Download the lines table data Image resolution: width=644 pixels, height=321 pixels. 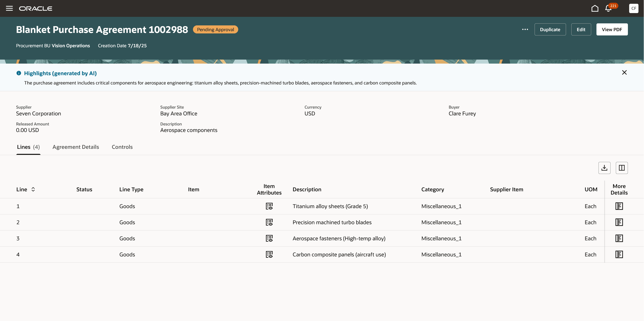point(604,168)
